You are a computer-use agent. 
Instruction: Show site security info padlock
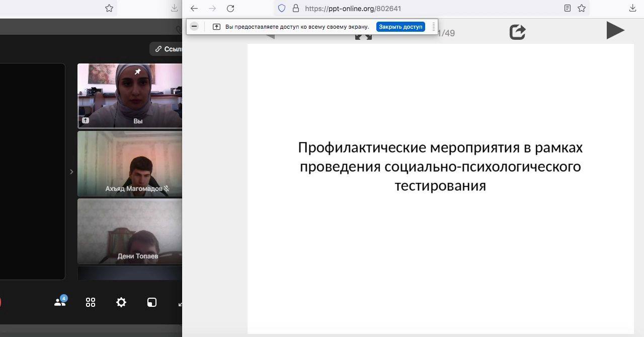(295, 8)
